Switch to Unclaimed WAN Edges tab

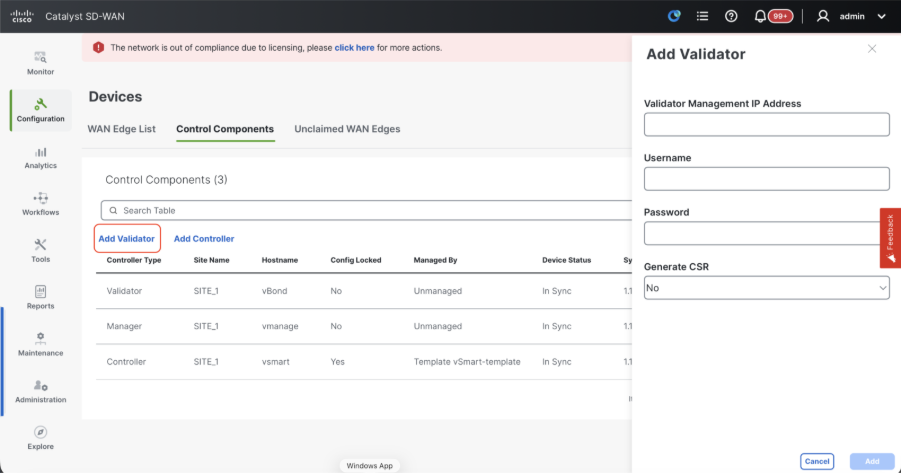click(x=347, y=129)
